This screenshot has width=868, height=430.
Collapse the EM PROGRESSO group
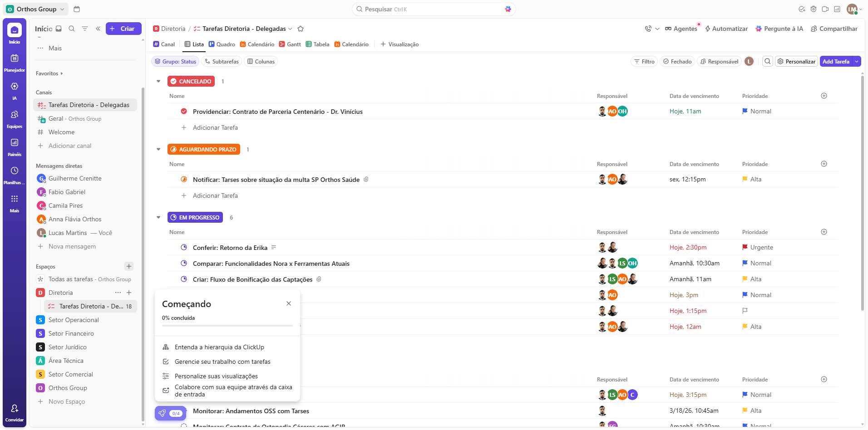pos(158,218)
